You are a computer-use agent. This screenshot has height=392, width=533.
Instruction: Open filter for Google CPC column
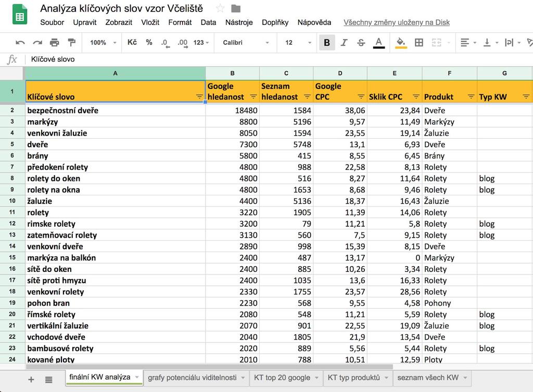361,97
